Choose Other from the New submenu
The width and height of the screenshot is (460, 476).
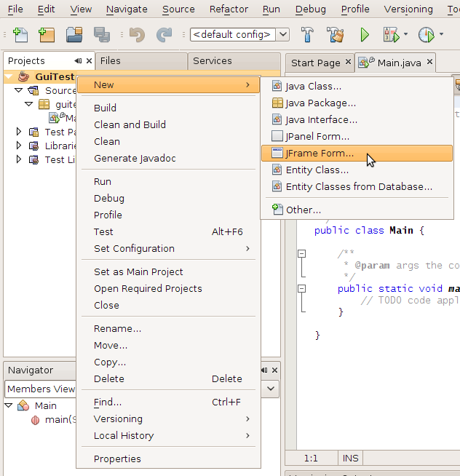pos(357,210)
